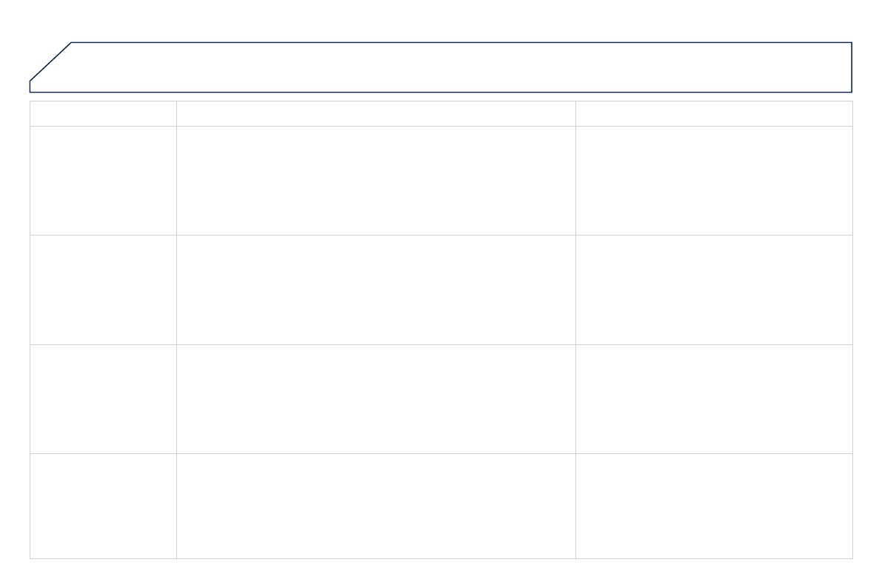
Task: Click the third body row's middle cell
Action: [375, 398]
